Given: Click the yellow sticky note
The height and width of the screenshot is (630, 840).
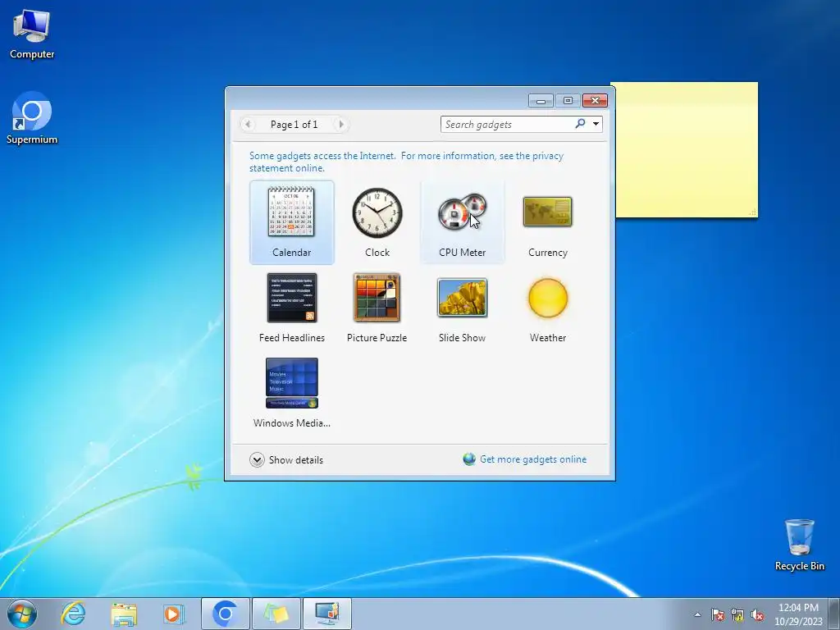Looking at the screenshot, I should tap(687, 150).
